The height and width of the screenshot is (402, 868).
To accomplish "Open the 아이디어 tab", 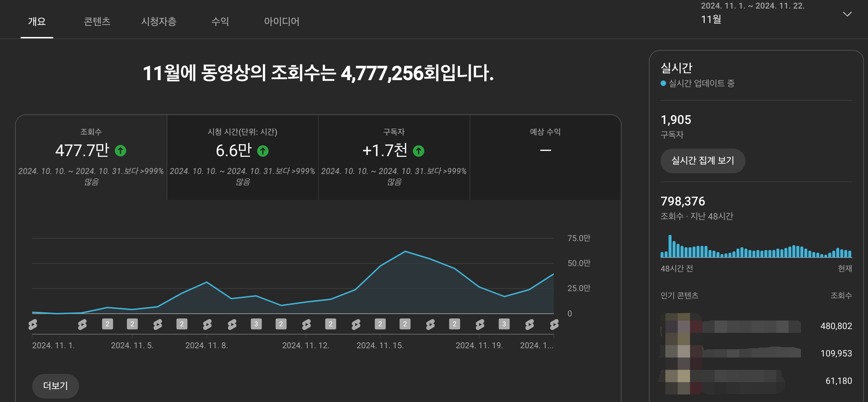I will (x=282, y=21).
